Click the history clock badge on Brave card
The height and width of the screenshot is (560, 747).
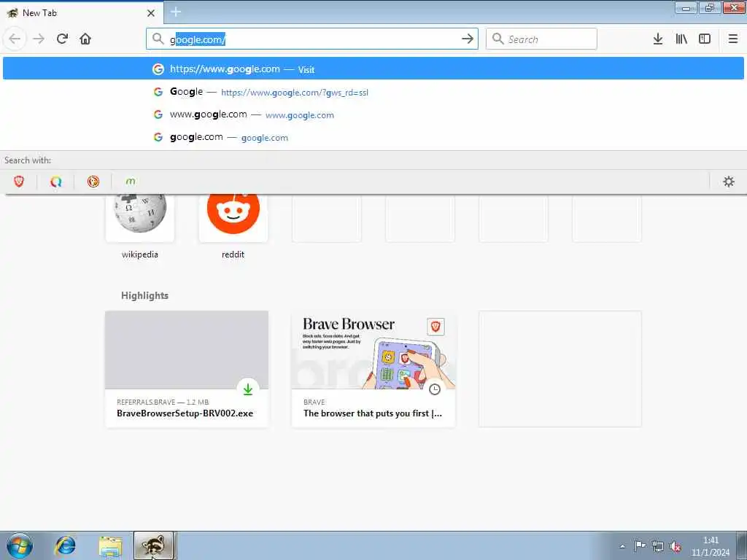[435, 389]
